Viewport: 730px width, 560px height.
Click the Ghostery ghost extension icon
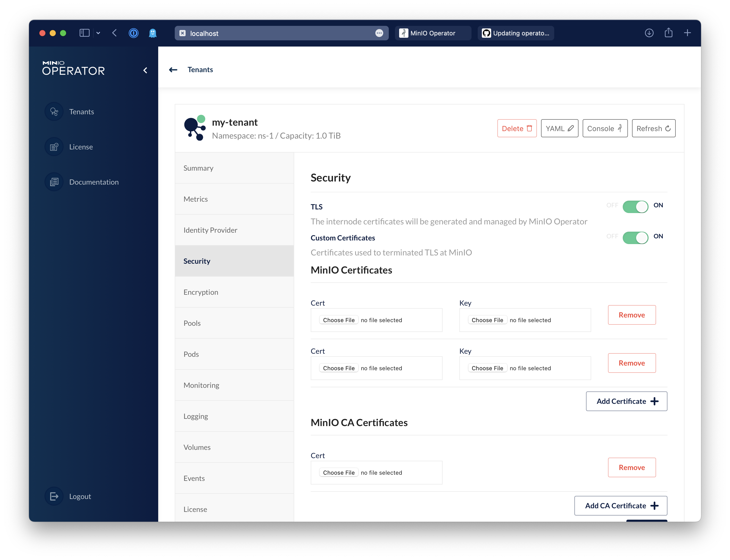(x=153, y=33)
